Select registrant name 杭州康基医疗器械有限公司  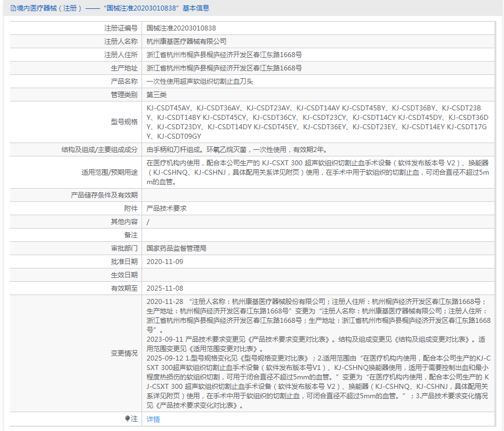pyautogui.click(x=187, y=42)
